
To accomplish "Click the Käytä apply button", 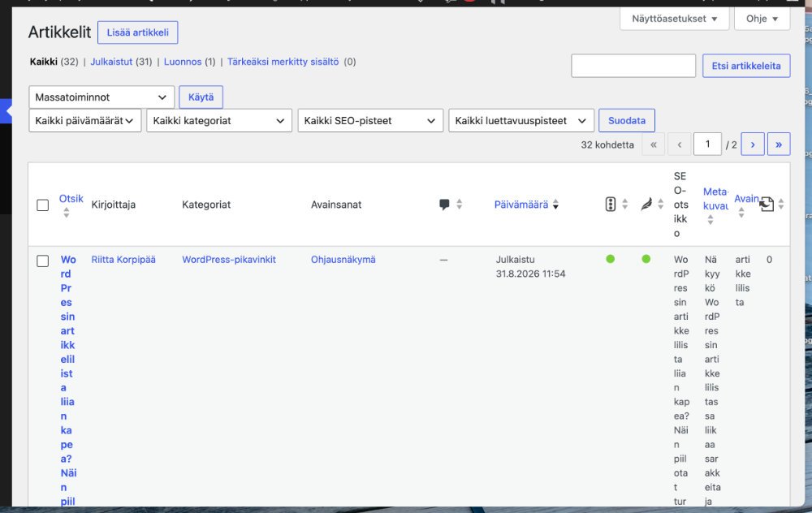I will tap(201, 97).
